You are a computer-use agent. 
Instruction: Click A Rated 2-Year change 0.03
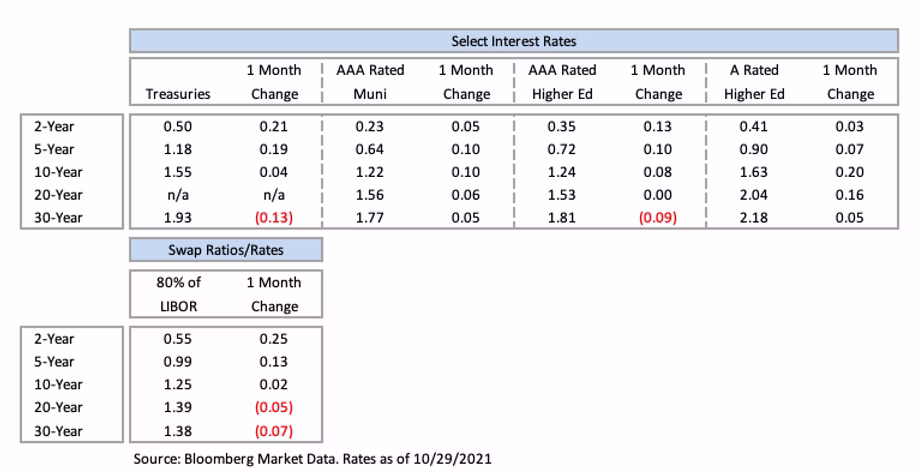pyautogui.click(x=850, y=126)
